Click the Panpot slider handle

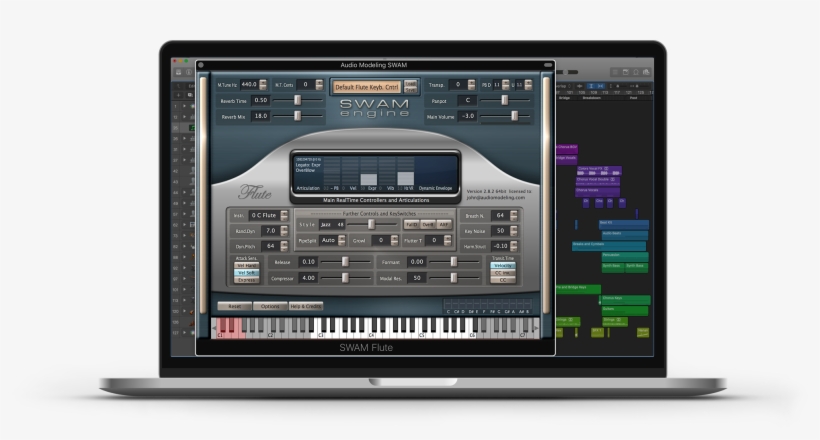tap(505, 100)
